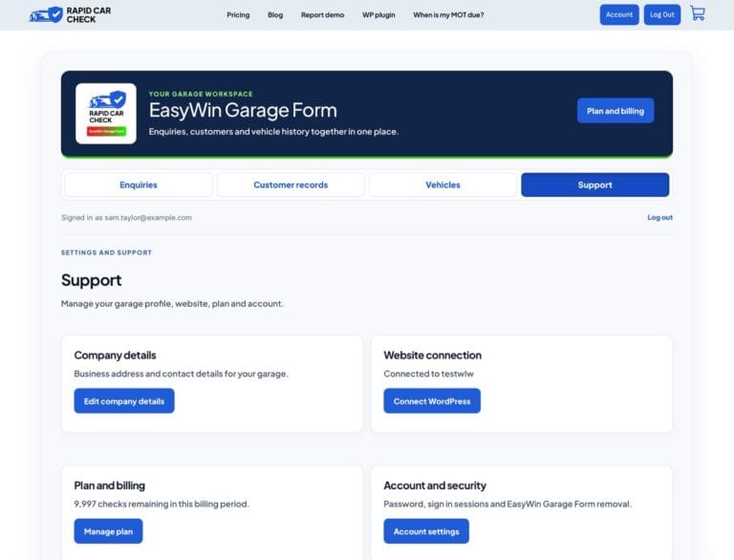Click the garage workspace logo thumbnail
Screen dimensions: 734x560
pyautogui.click(x=106, y=114)
